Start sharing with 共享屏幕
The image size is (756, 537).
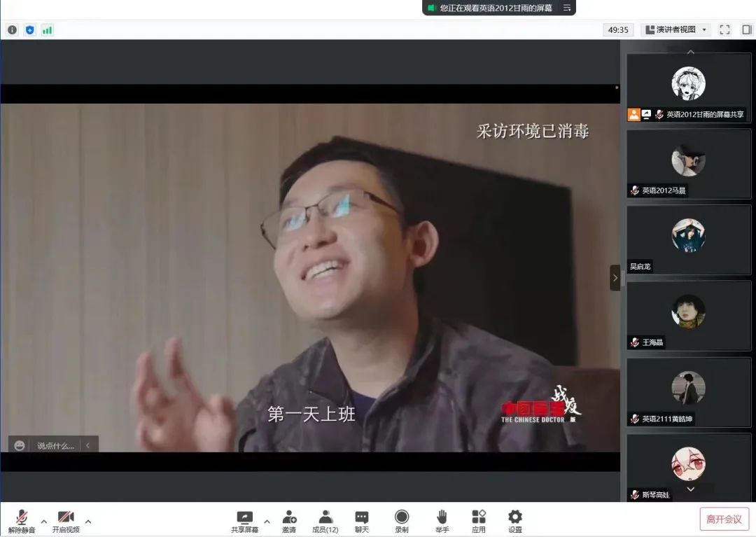pos(244,522)
